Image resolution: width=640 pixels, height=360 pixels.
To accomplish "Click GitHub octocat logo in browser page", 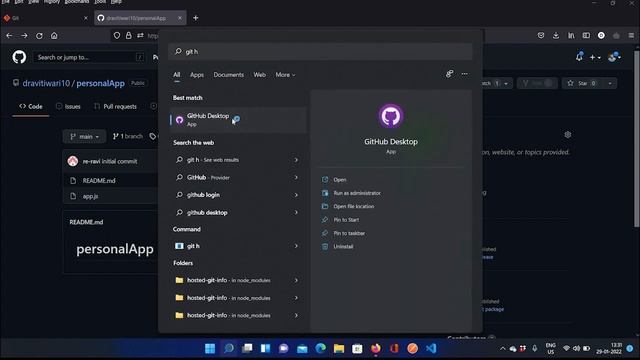I will coord(19,57).
